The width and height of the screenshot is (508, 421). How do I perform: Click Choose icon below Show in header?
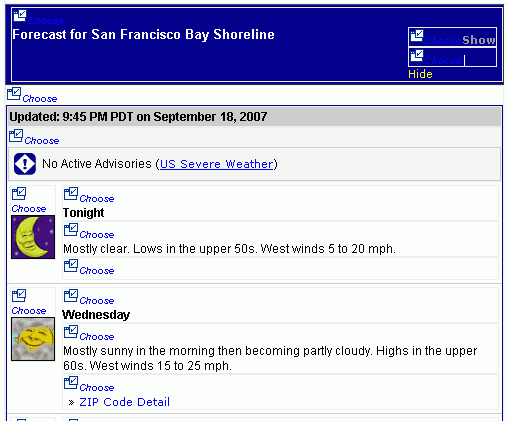(x=417, y=55)
